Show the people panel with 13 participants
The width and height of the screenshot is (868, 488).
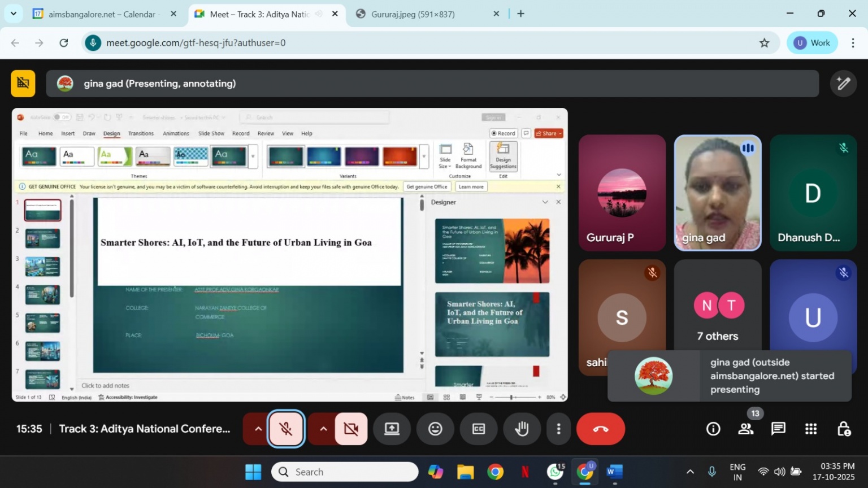tap(746, 429)
